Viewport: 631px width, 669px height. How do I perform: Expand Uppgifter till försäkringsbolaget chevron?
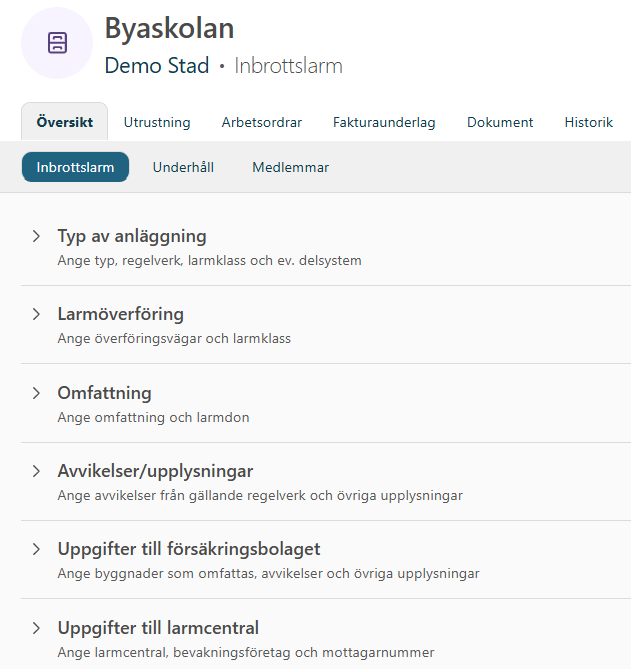(36, 549)
